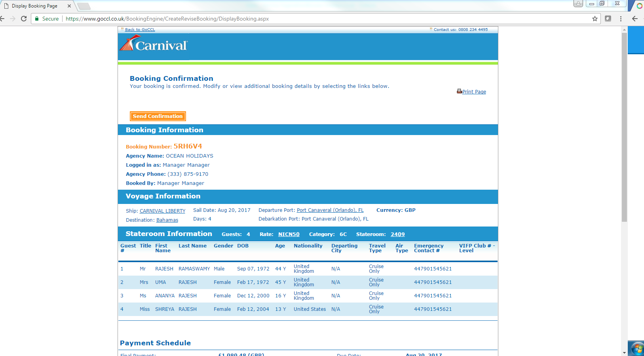Viewport: 644px width, 356px height.
Task: Click the Nationality column header
Action: coord(308,246)
